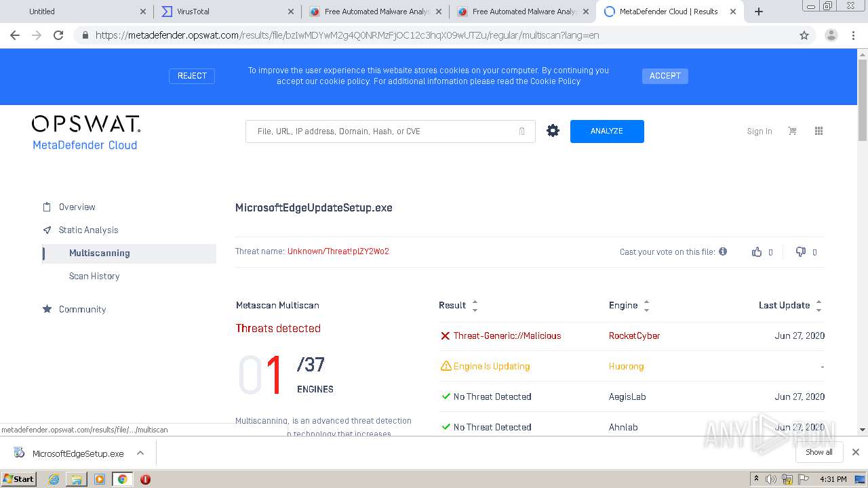The width and height of the screenshot is (868, 488).
Task: Click the info icon beside cast your vote
Action: (723, 251)
